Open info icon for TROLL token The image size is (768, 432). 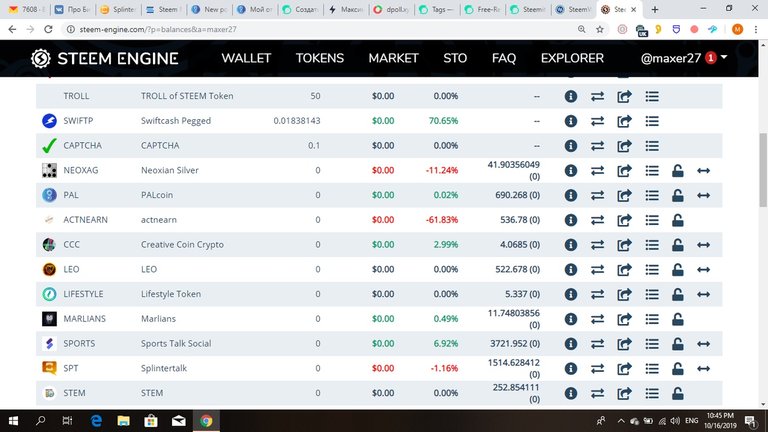[571, 96]
